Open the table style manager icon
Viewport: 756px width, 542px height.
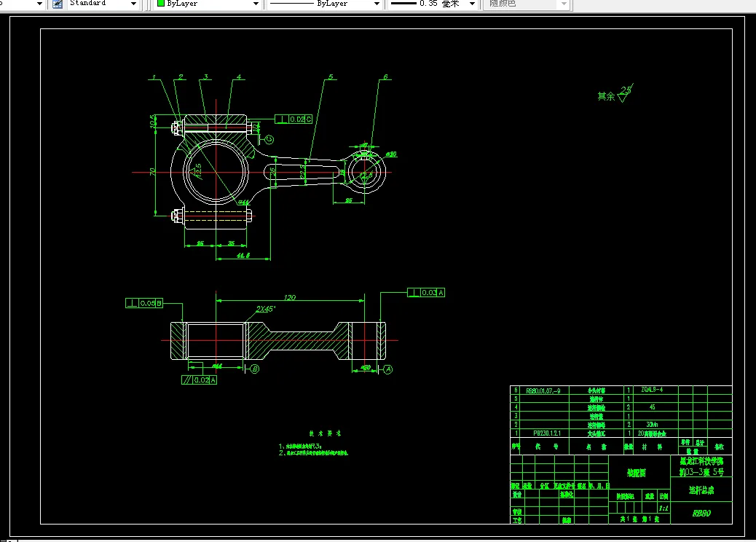coord(58,4)
